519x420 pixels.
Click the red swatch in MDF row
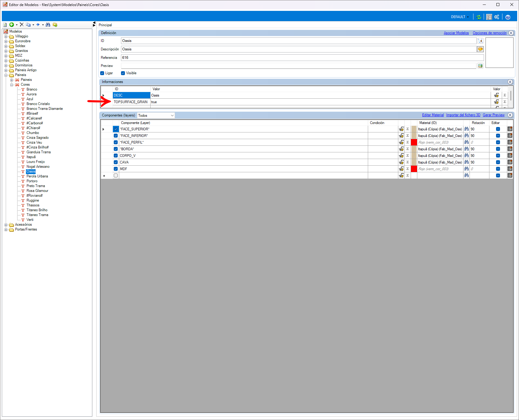[x=414, y=169]
